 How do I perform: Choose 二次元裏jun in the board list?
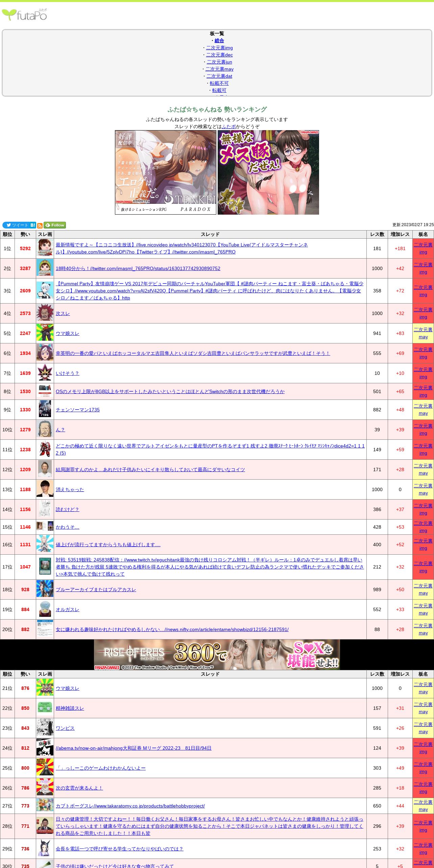point(219,62)
